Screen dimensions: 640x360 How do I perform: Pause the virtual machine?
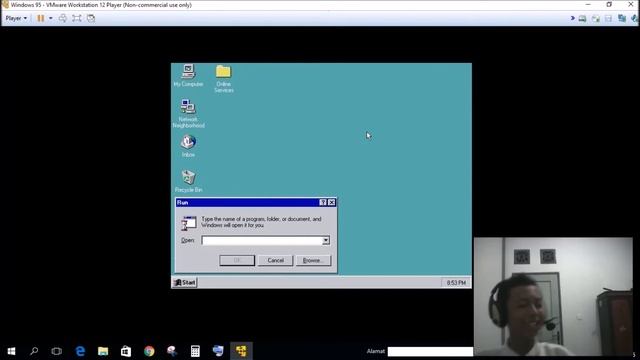pyautogui.click(x=40, y=18)
